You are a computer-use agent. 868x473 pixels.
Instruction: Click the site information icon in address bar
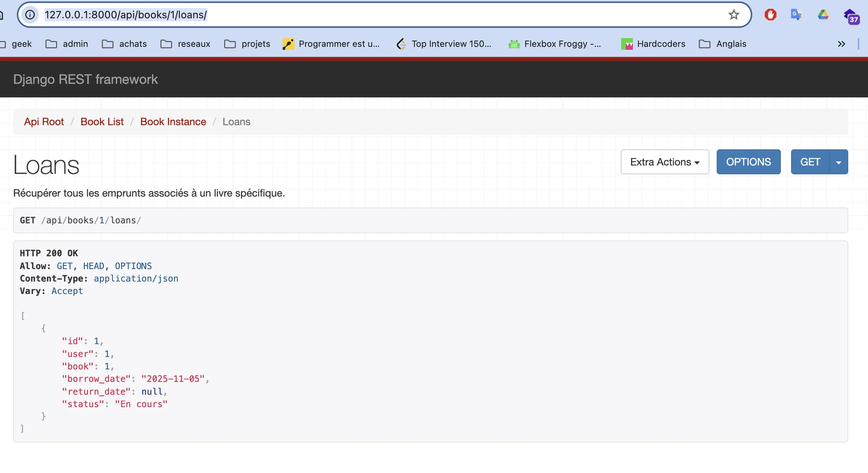pos(30,15)
